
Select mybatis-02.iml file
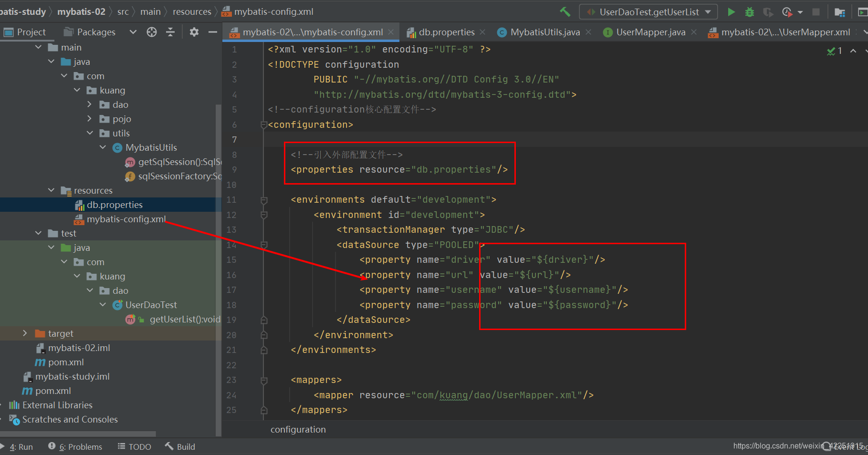(x=79, y=348)
